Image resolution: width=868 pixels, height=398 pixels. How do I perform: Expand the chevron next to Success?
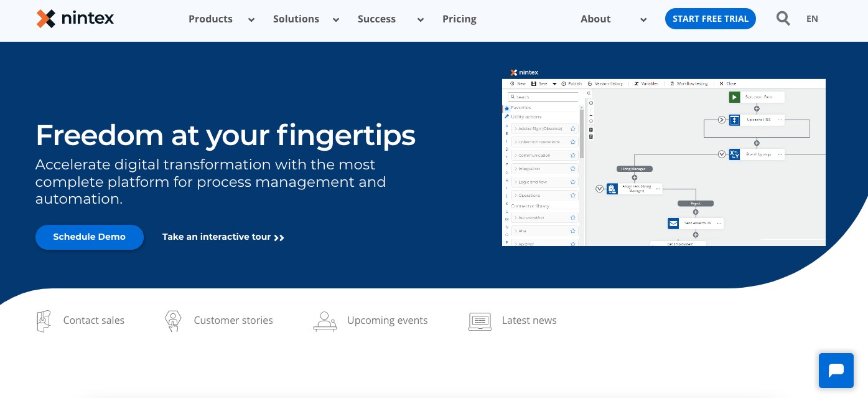421,20
